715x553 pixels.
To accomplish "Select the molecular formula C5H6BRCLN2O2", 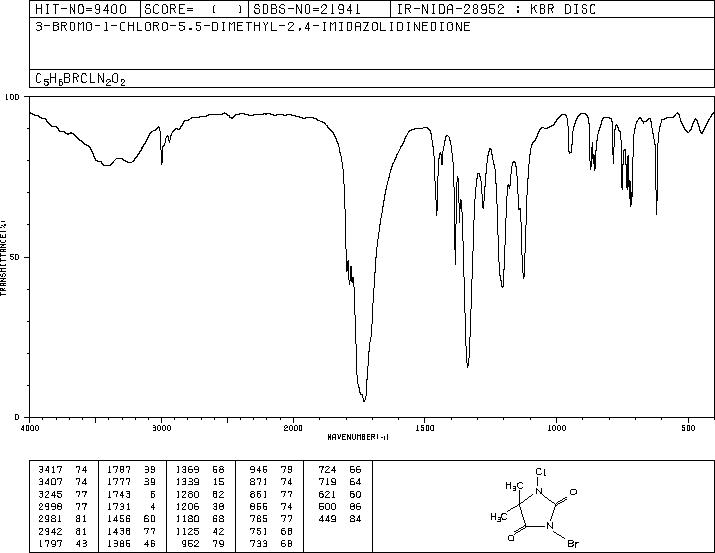I will pos(80,79).
